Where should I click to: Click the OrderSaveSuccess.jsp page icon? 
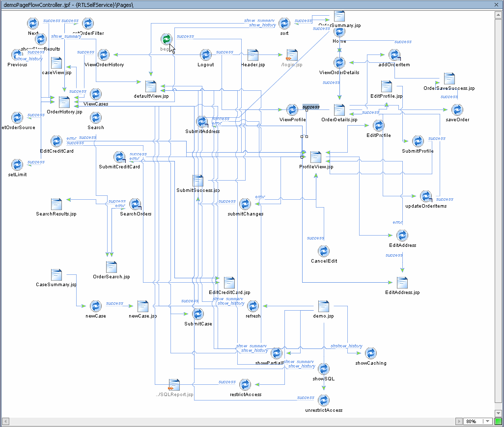tap(449, 79)
